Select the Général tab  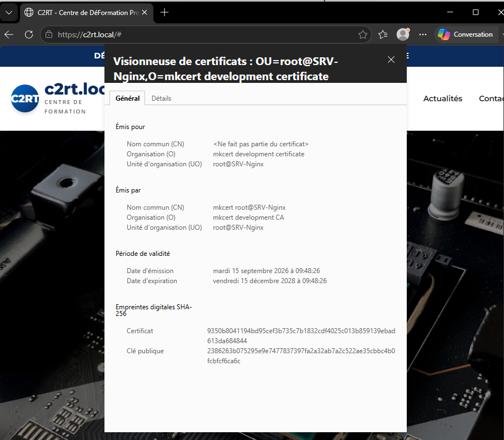click(x=128, y=98)
